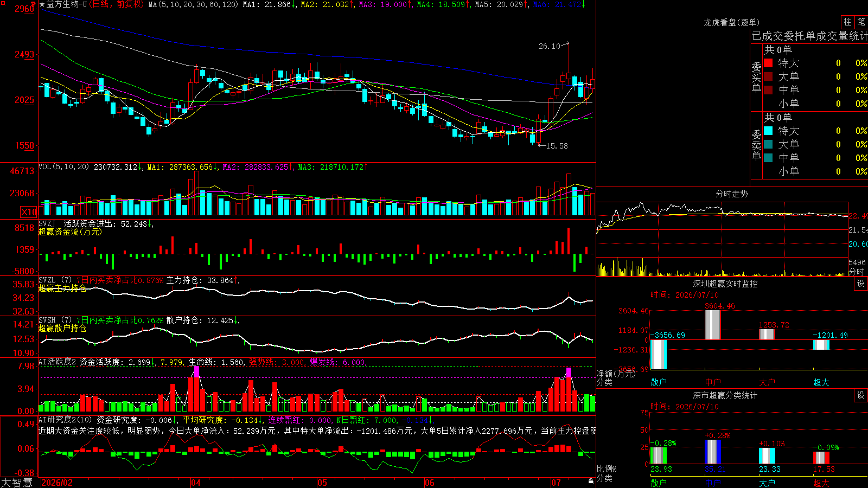
Task: Click the 17.53 超大 ratio value
Action: [824, 469]
